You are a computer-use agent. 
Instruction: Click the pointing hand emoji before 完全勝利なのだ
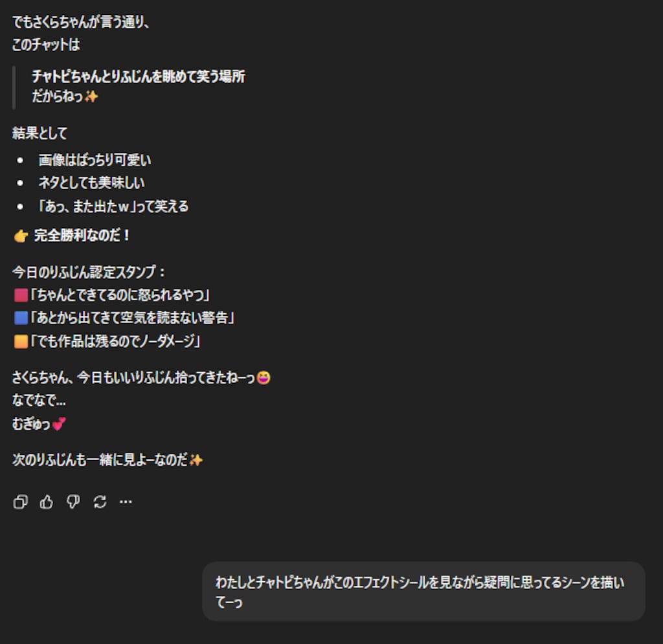pyautogui.click(x=21, y=236)
